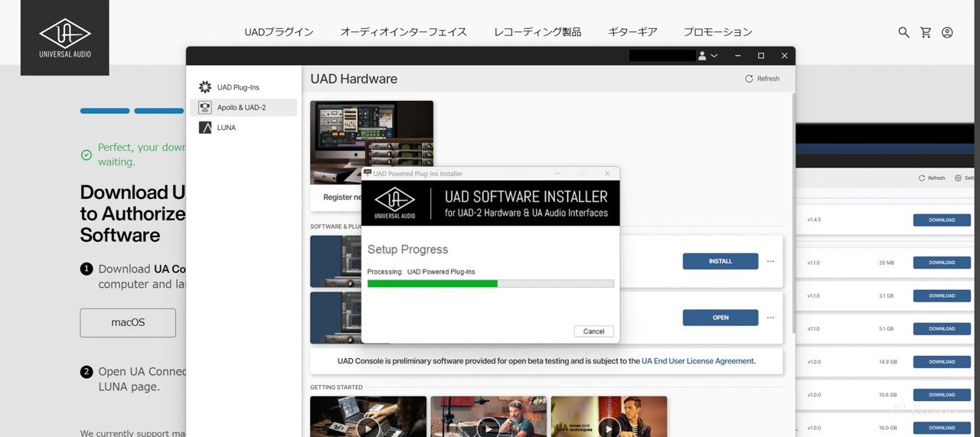Cancel the UAD software installation

pos(593,331)
